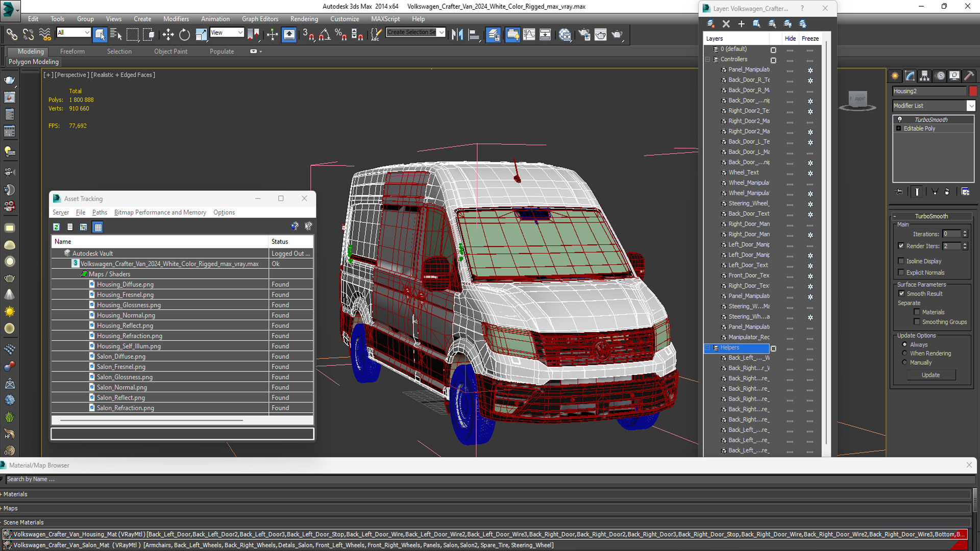The width and height of the screenshot is (980, 551).
Task: Open the Housing2 object color swatch
Action: pos(973,91)
